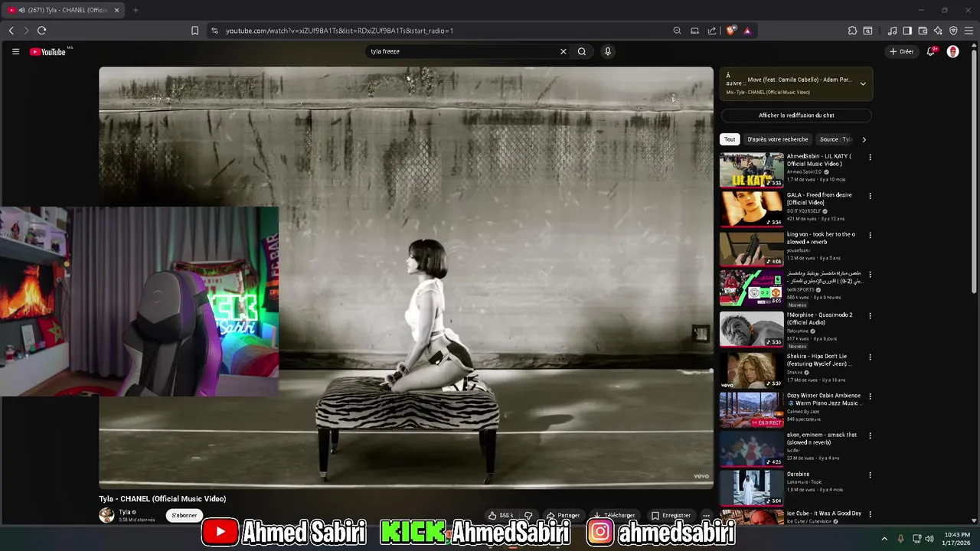
Task: Click the Créer button
Action: 902,51
